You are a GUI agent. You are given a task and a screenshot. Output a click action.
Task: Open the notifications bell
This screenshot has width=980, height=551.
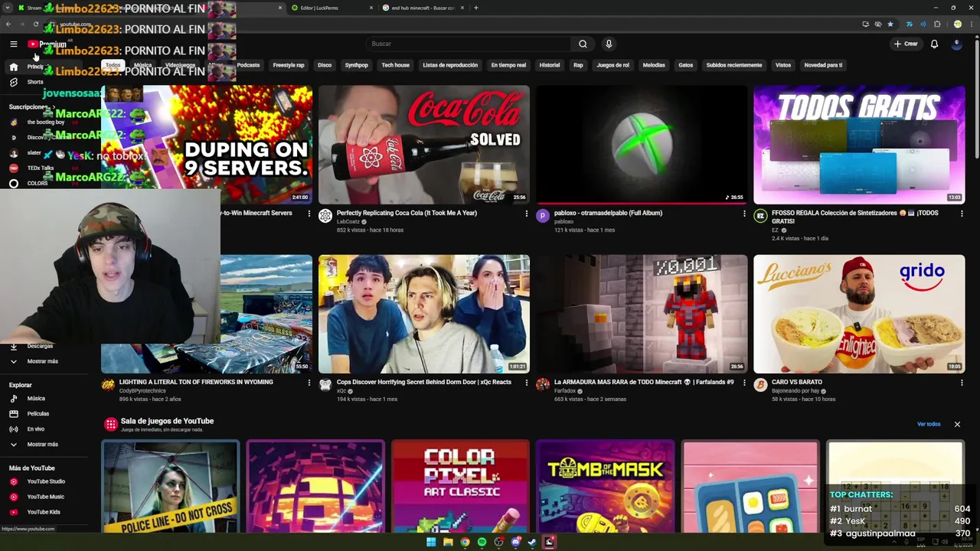click(934, 44)
